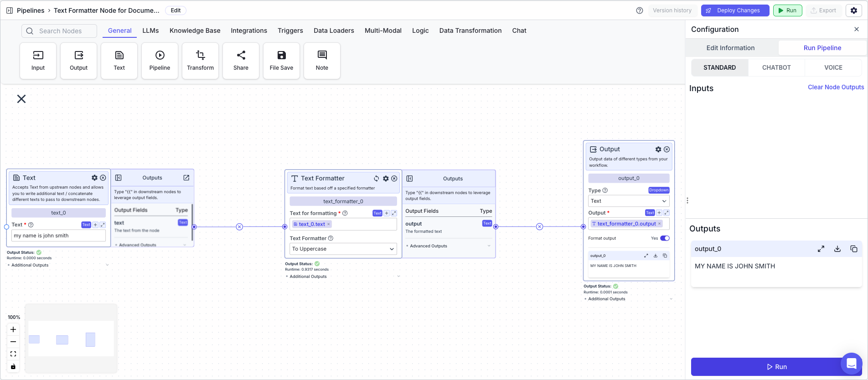Open settings gear on Output node

(x=658, y=149)
